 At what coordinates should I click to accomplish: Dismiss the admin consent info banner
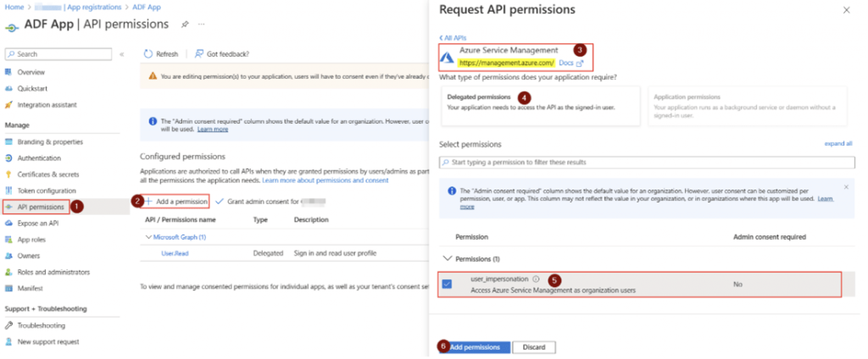point(846,187)
